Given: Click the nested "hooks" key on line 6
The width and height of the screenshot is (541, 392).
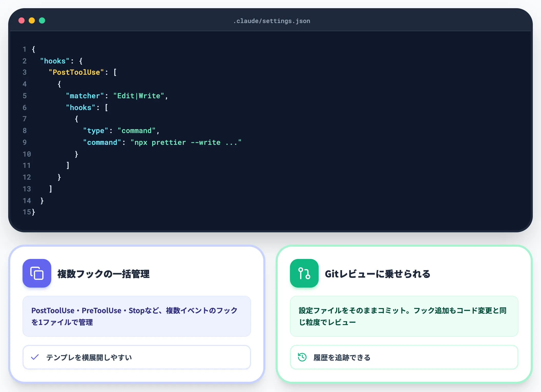Looking at the screenshot, I should 80,108.
